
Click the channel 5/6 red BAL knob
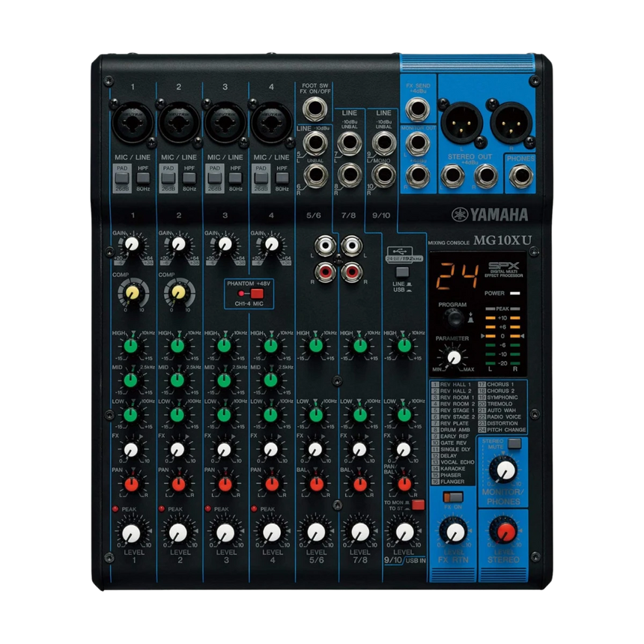[x=316, y=484]
